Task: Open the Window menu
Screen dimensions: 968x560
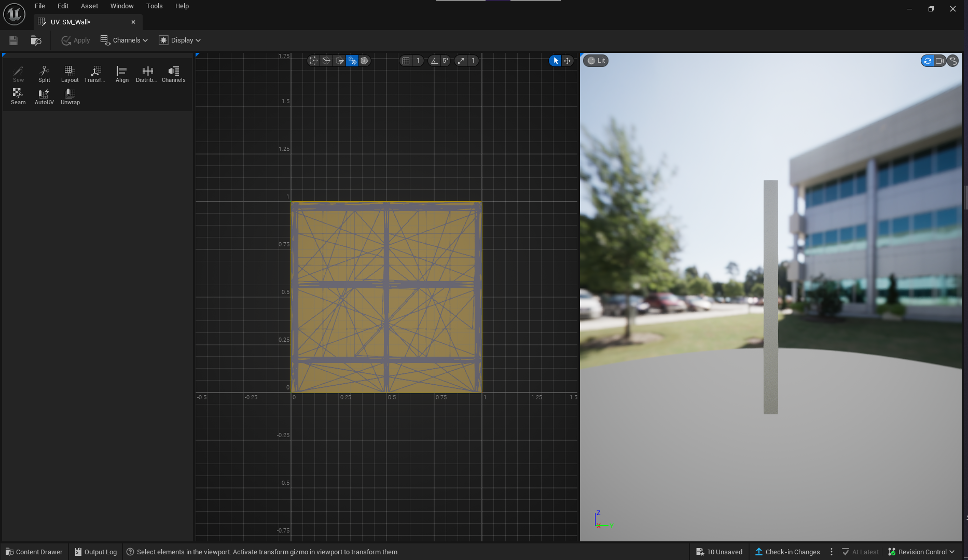Action: (x=122, y=6)
